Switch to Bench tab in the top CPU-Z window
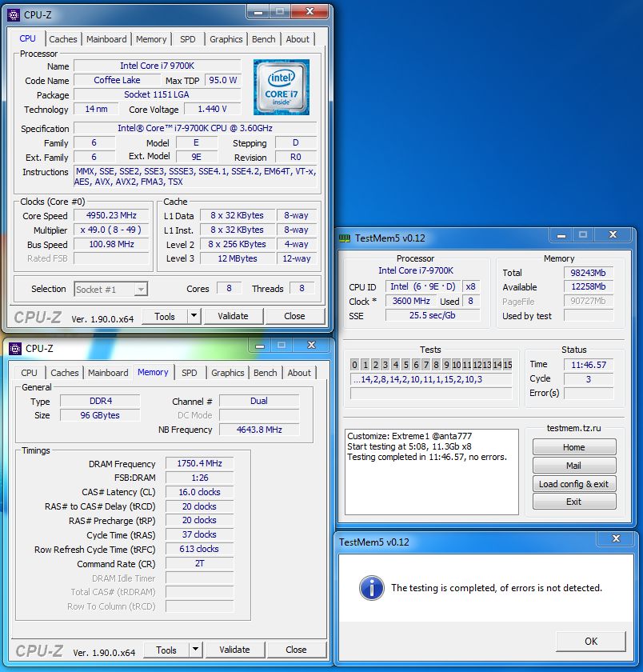 tap(263, 39)
